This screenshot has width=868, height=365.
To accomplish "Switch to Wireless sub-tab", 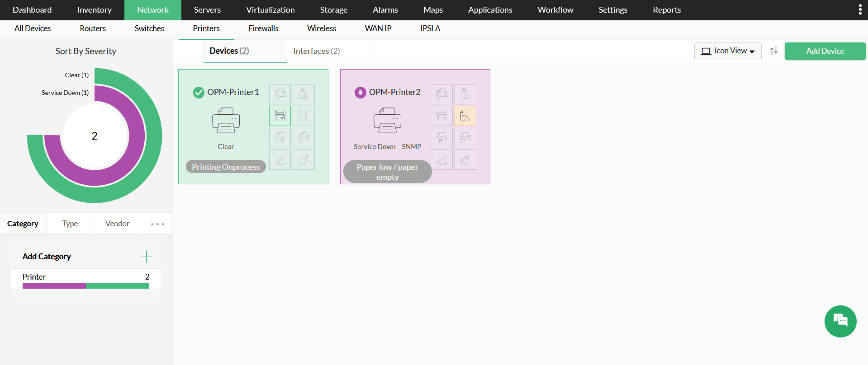I will [322, 28].
